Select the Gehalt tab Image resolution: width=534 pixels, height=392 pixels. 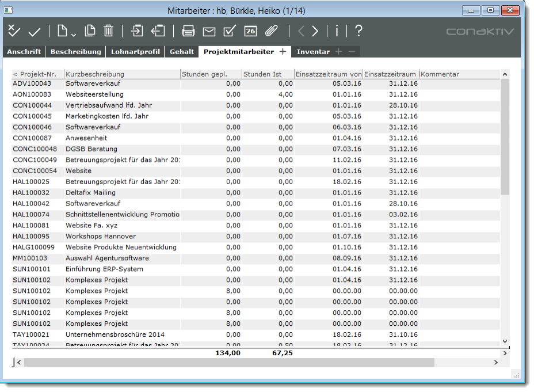[x=181, y=52]
